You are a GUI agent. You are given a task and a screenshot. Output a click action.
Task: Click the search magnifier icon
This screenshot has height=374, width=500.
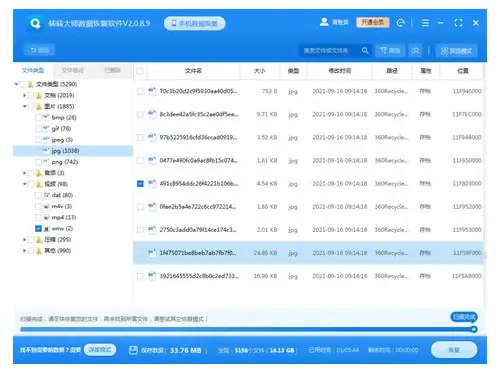(365, 50)
